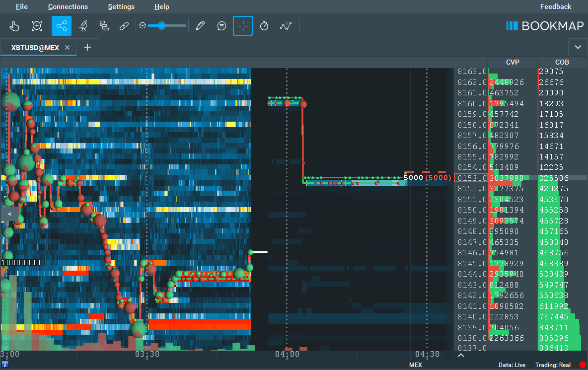The image size is (588, 370).
Task: Toggle the crosshair tool button
Action: tap(243, 26)
